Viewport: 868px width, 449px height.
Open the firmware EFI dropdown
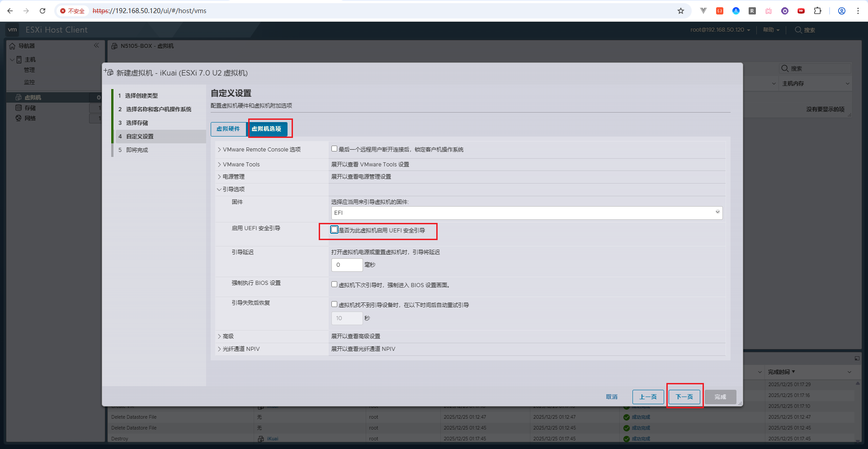[x=527, y=213]
